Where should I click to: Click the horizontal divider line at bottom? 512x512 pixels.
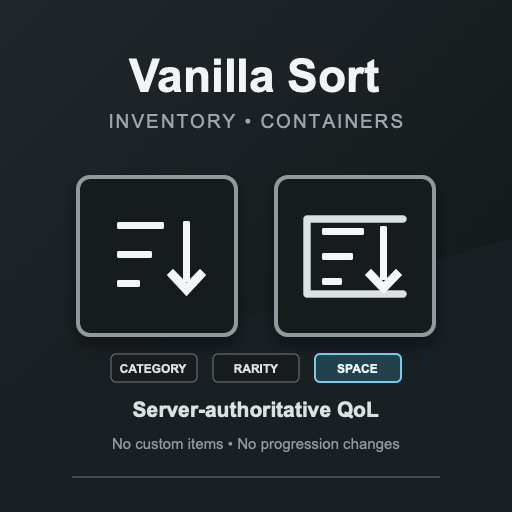tap(256, 477)
